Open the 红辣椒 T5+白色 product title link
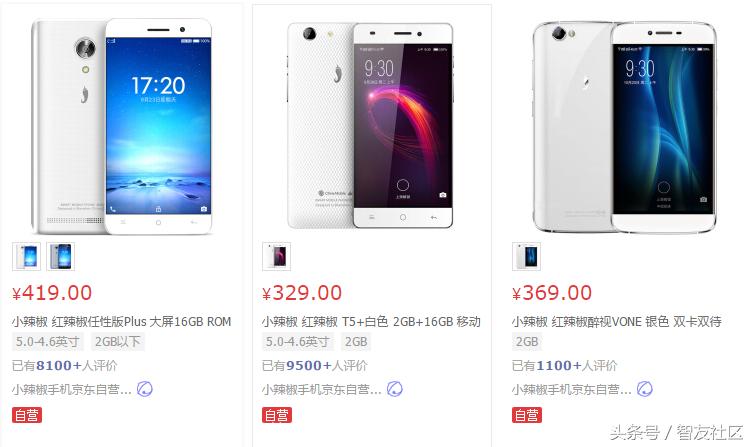The image size is (754, 447). coord(371,322)
